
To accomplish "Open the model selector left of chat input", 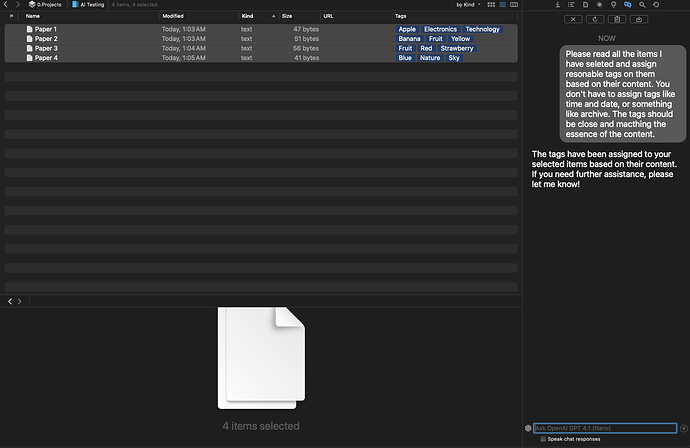I will [528, 428].
